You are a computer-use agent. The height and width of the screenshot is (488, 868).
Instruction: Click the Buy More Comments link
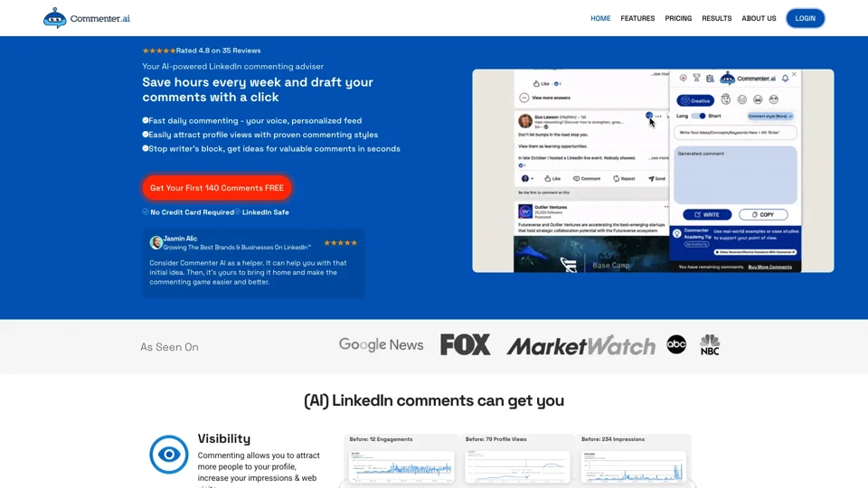pos(769,267)
